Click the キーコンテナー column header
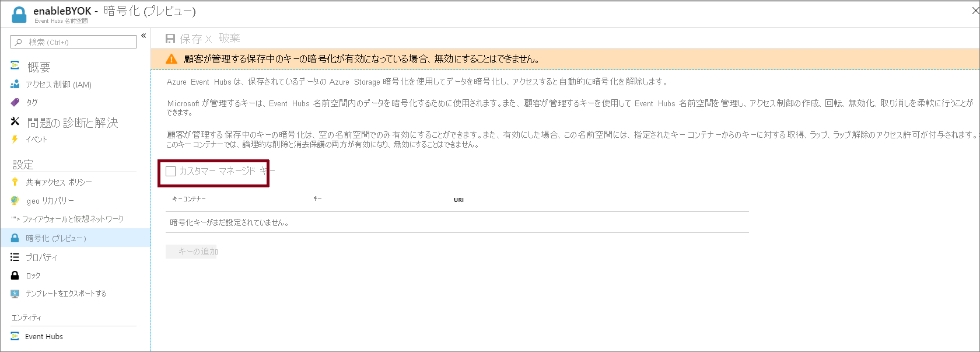 pos(189,199)
